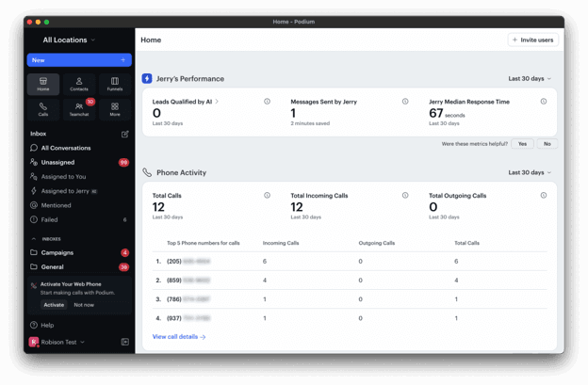The height and width of the screenshot is (385, 588).
Task: Show info for Total Calls
Action: 267,196
